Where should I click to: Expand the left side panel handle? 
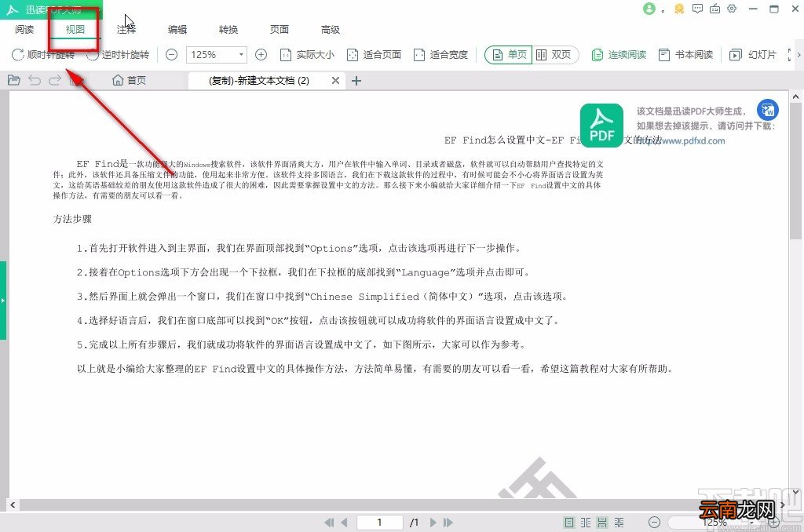tap(2, 301)
